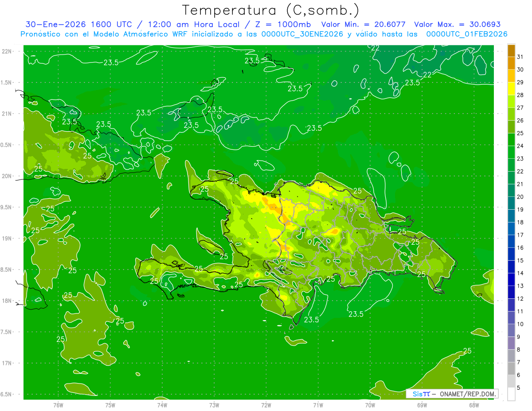Click the 68W longitude axis label

[474, 405]
